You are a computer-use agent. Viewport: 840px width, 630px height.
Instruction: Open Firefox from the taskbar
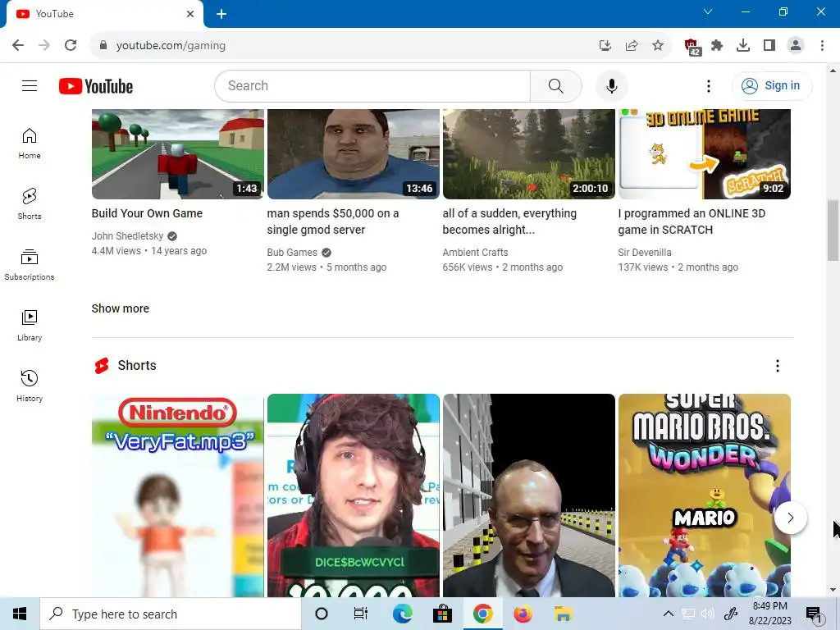pos(523,614)
